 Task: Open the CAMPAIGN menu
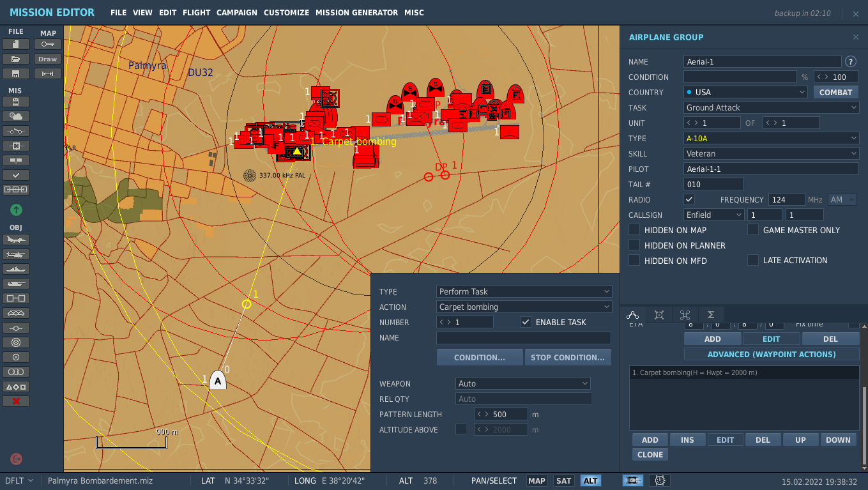(237, 13)
